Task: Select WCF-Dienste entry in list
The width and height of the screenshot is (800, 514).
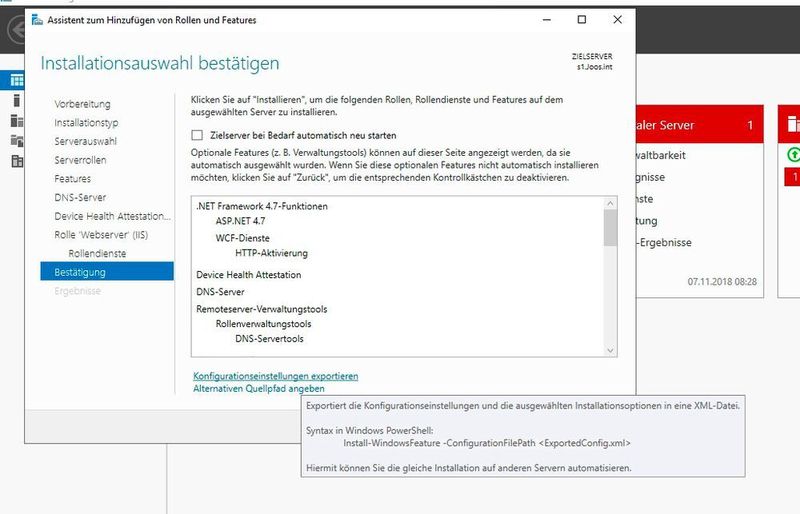Action: (x=242, y=238)
